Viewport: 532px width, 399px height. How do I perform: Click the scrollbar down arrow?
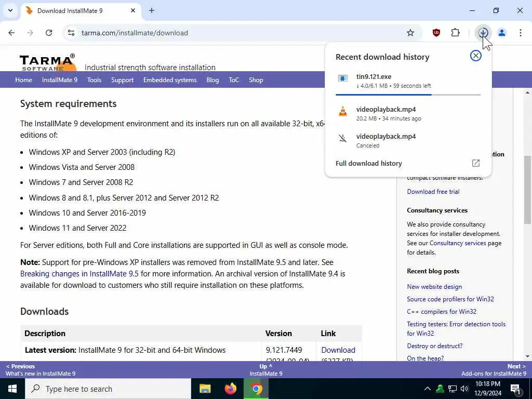(528, 356)
